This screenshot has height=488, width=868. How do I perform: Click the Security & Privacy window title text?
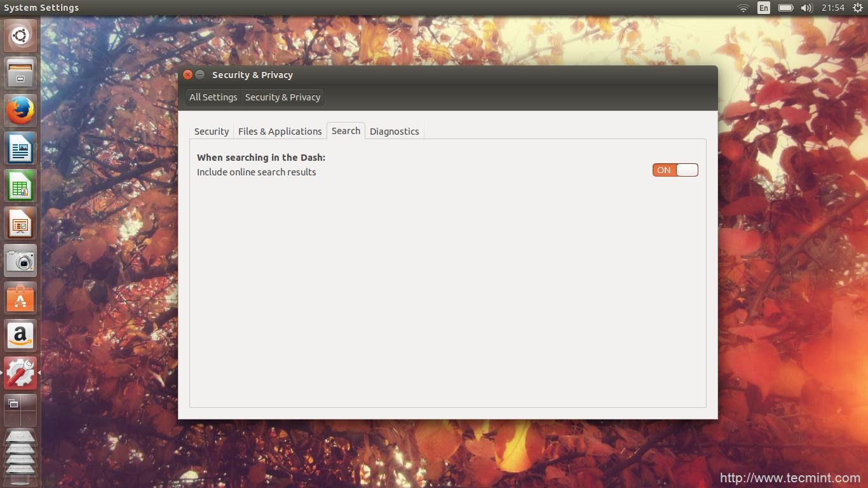[x=252, y=75]
